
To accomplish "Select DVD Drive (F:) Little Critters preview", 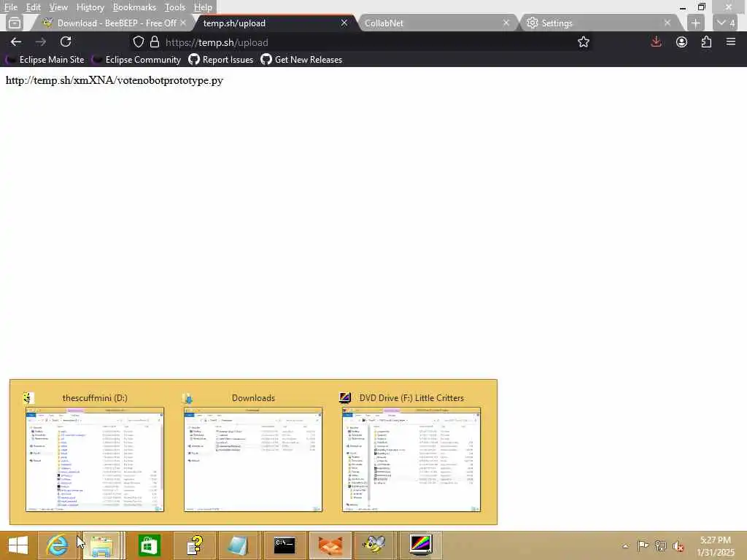I will click(x=411, y=452).
